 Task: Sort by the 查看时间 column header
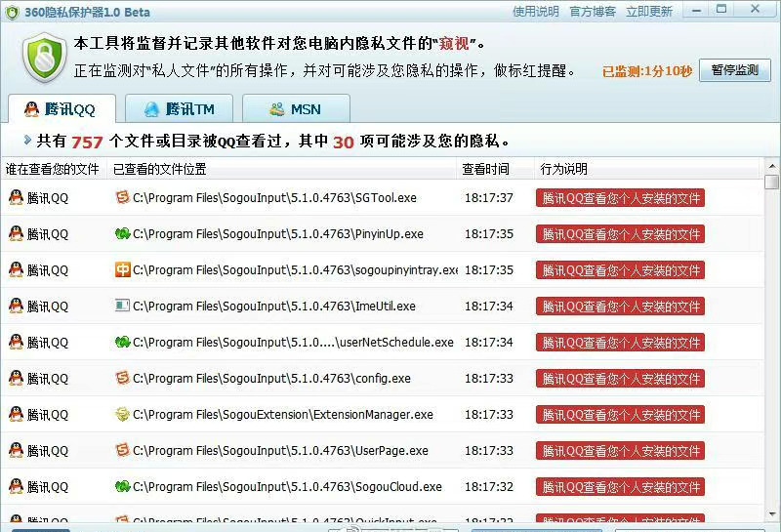495,169
